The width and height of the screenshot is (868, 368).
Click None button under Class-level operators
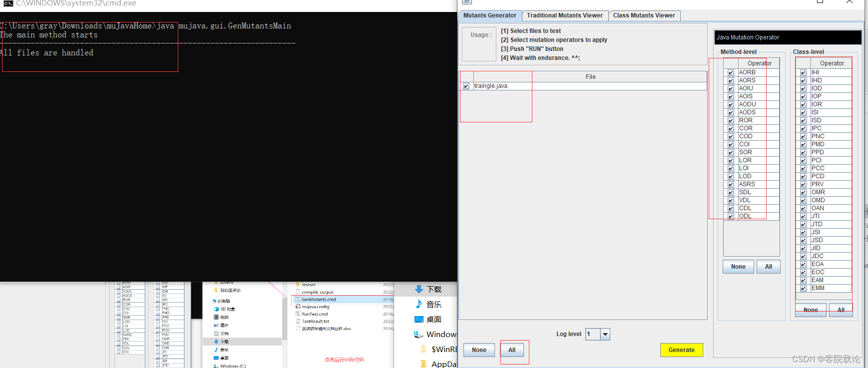pyautogui.click(x=811, y=310)
